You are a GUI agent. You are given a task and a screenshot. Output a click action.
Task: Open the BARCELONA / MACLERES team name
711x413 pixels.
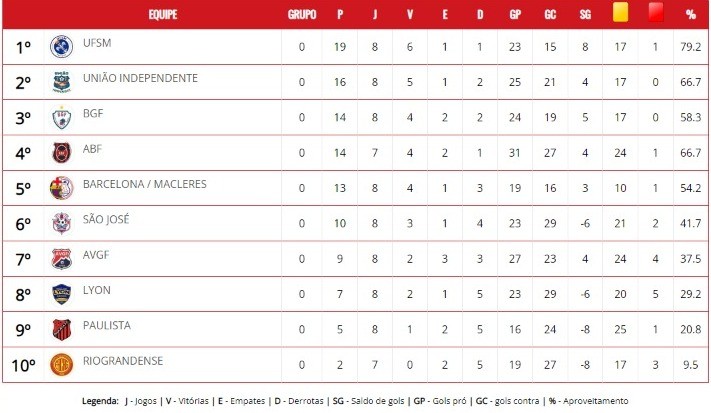[x=145, y=184]
